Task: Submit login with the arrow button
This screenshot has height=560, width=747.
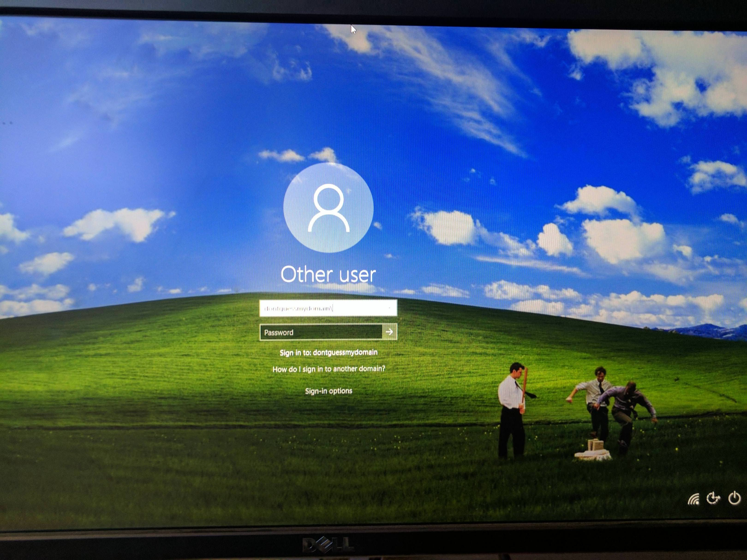Action: click(389, 332)
